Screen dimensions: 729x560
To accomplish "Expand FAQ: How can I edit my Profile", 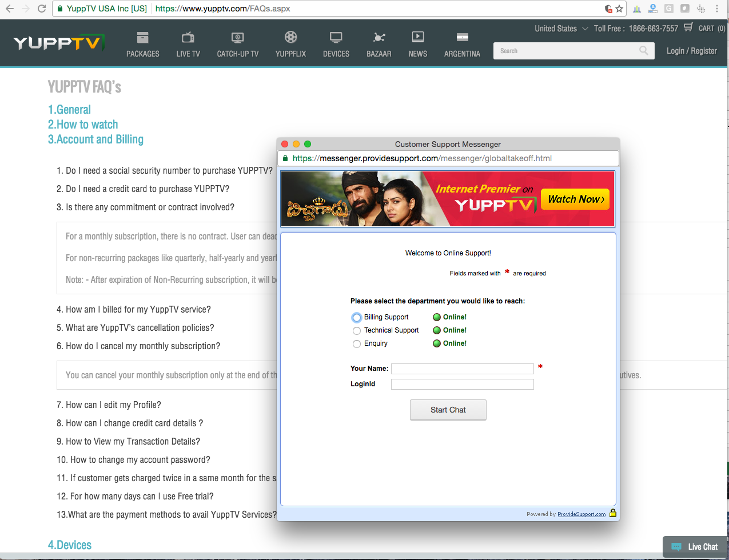I will click(109, 405).
